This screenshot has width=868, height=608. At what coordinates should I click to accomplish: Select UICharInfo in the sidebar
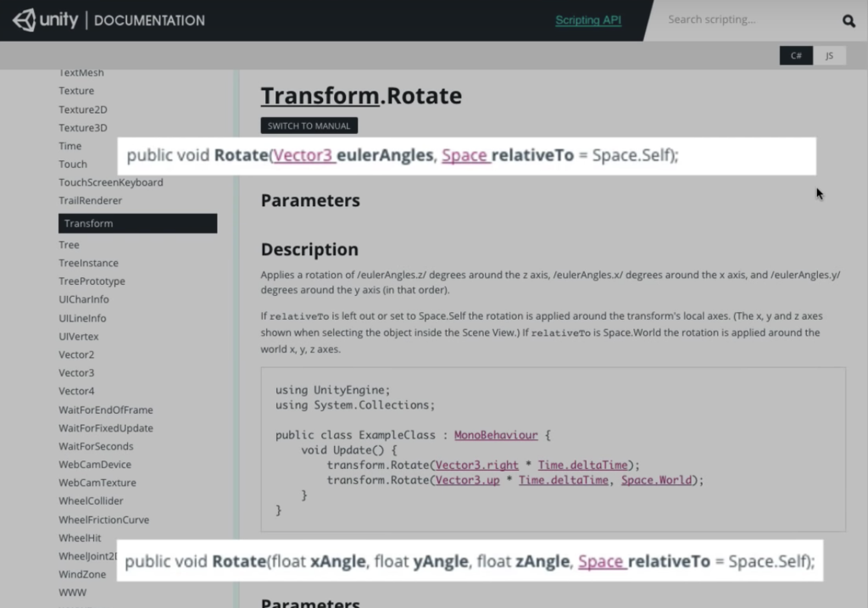coord(84,299)
